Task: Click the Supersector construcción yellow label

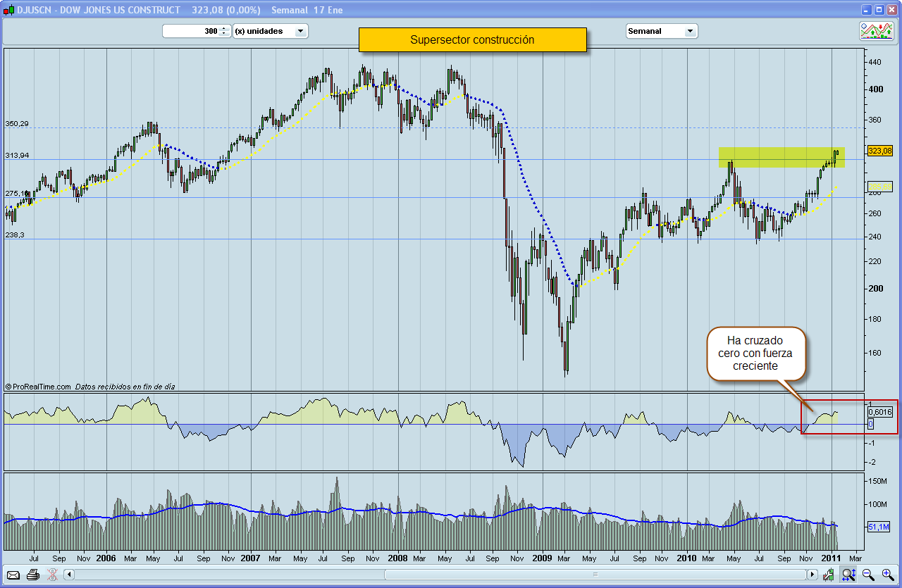Action: (x=472, y=40)
